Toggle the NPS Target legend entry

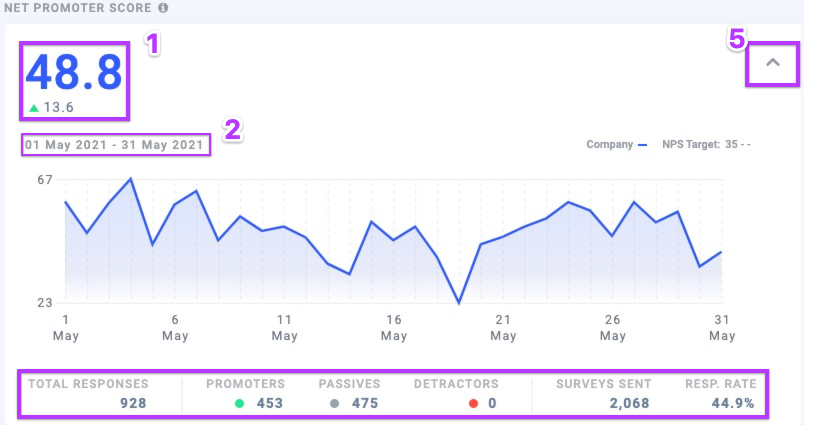point(706,144)
